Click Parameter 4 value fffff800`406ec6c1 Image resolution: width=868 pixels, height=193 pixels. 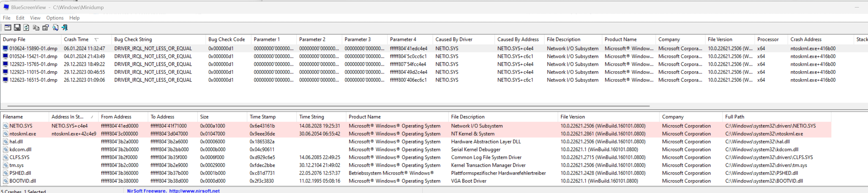tap(408, 80)
